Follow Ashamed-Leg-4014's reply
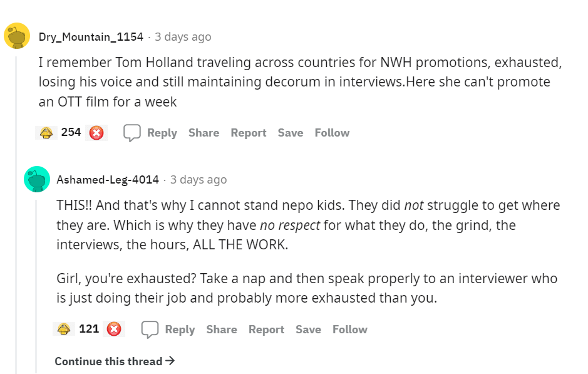This screenshot has height=374, width=588. coord(350,330)
